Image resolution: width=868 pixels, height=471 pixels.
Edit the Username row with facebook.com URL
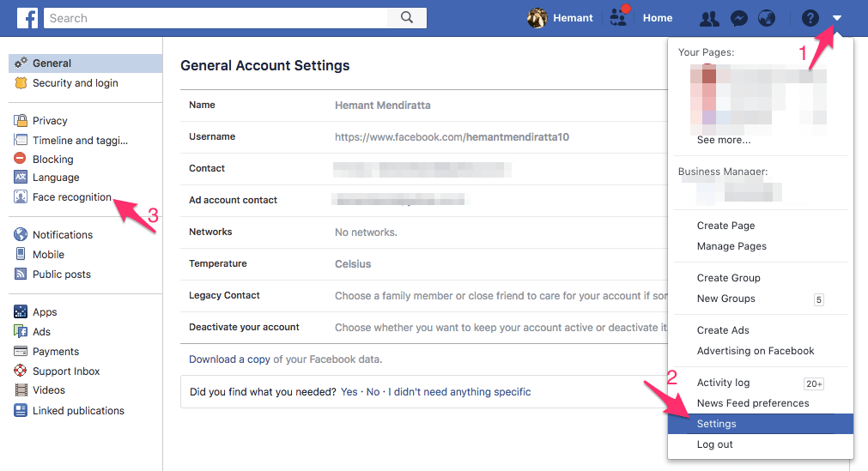tap(424, 136)
